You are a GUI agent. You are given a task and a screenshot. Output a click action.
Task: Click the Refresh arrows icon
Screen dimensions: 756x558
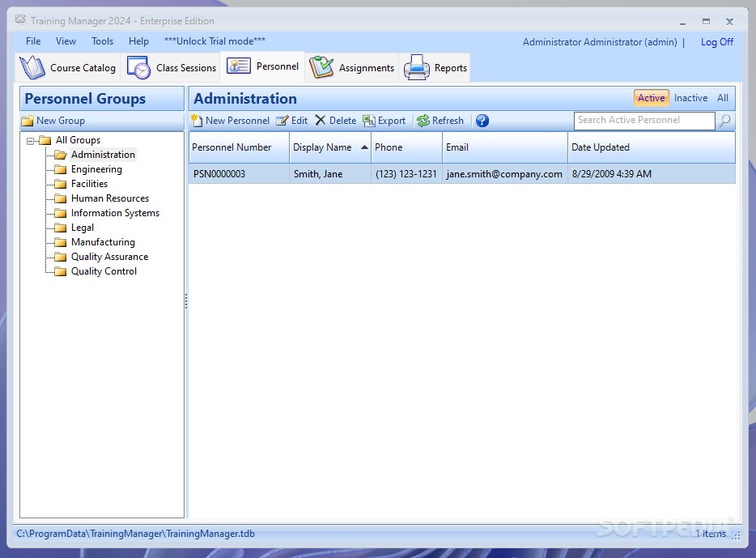tap(423, 121)
